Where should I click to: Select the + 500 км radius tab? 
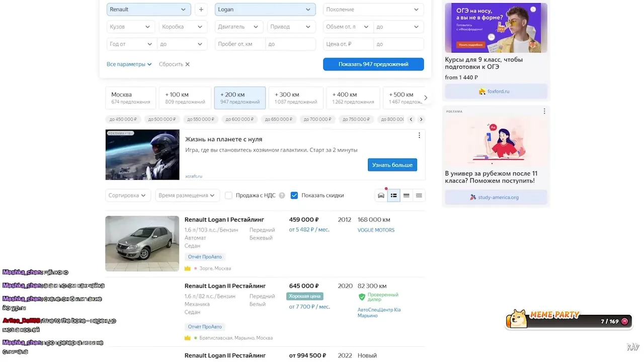403,98
